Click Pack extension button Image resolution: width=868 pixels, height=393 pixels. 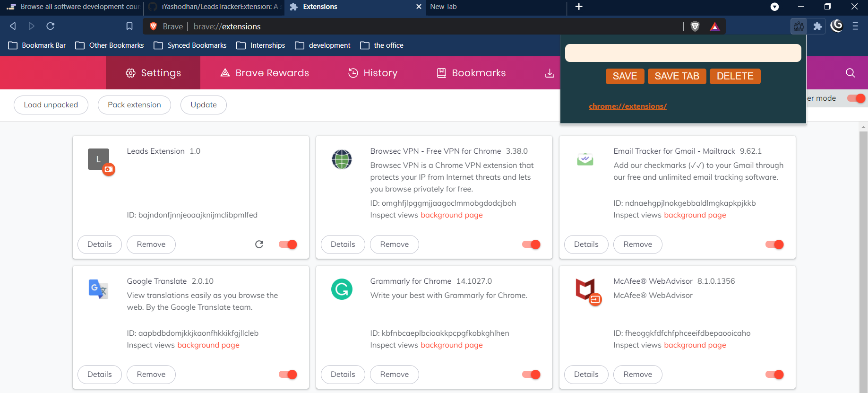tap(134, 105)
